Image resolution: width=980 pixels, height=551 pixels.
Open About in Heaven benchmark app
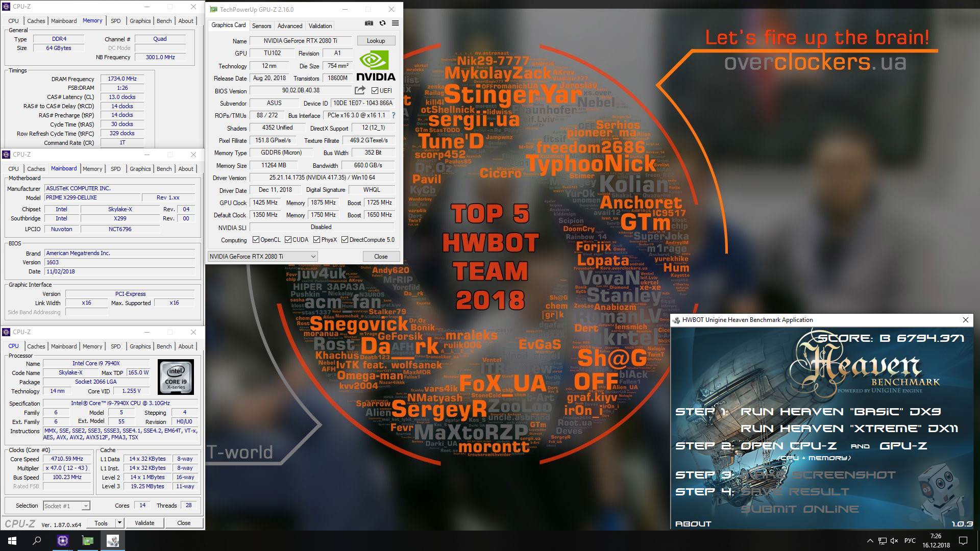tap(693, 524)
